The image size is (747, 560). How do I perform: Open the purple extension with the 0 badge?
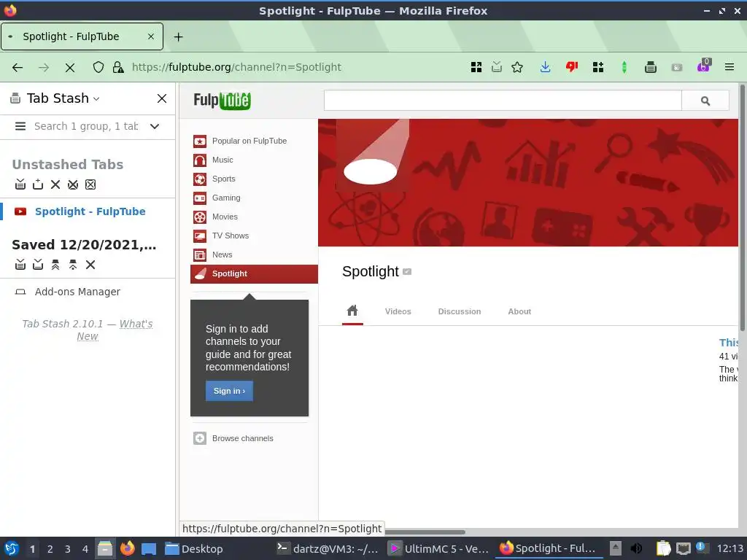click(703, 66)
